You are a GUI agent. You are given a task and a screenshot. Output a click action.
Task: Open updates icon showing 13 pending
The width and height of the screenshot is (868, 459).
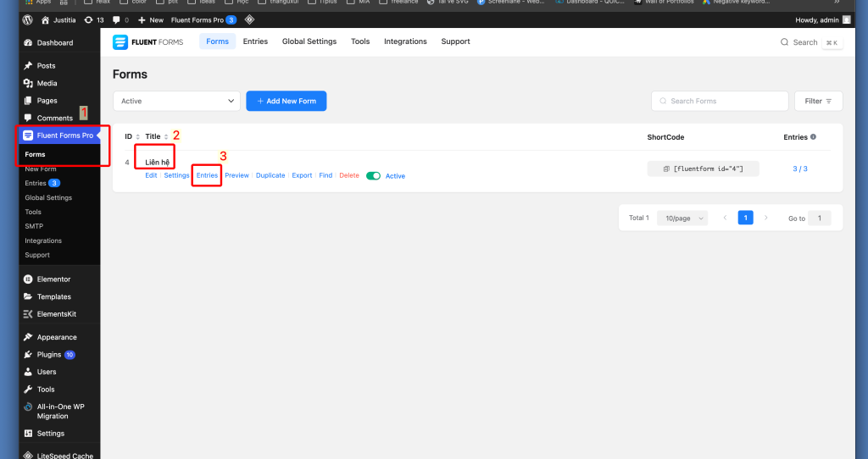[x=88, y=19]
